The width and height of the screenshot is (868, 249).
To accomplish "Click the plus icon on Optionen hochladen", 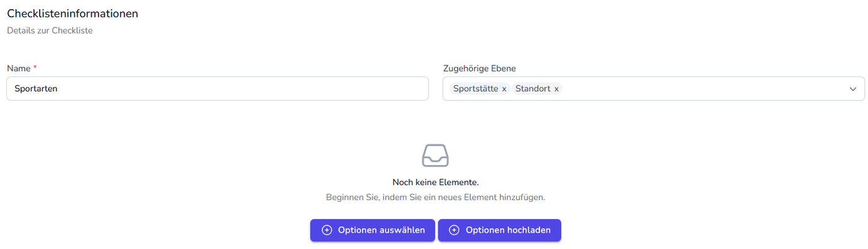I will click(x=454, y=230).
